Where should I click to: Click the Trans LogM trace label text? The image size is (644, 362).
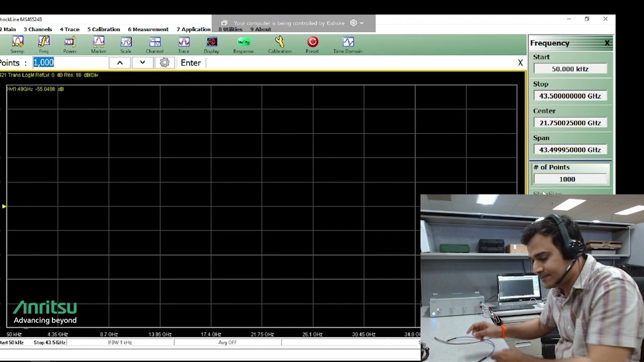coord(49,75)
